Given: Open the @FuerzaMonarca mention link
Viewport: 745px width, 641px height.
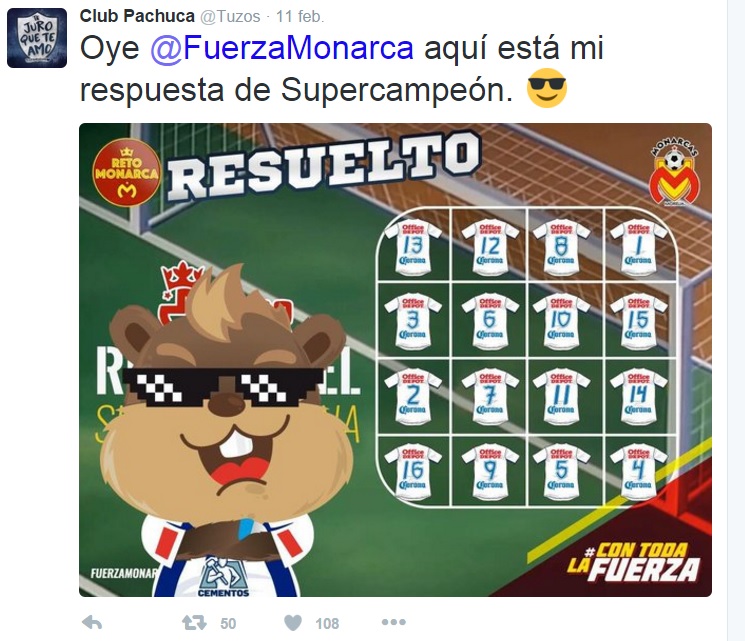Looking at the screenshot, I should (282, 48).
